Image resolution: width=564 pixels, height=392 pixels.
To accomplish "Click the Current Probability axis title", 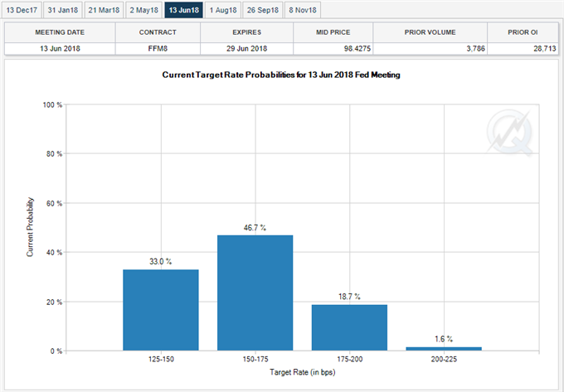I will click(30, 227).
